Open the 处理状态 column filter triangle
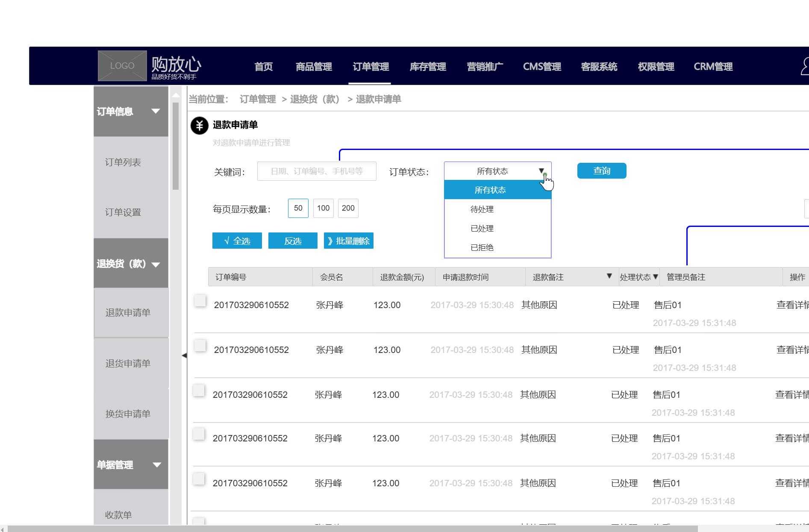Image resolution: width=809 pixels, height=532 pixels. point(657,277)
